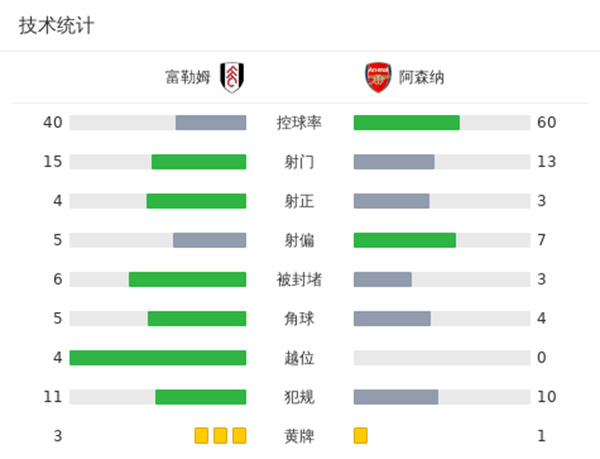Click Arsenal's single yellow card icon
The width and height of the screenshot is (600, 459).
click(x=361, y=436)
